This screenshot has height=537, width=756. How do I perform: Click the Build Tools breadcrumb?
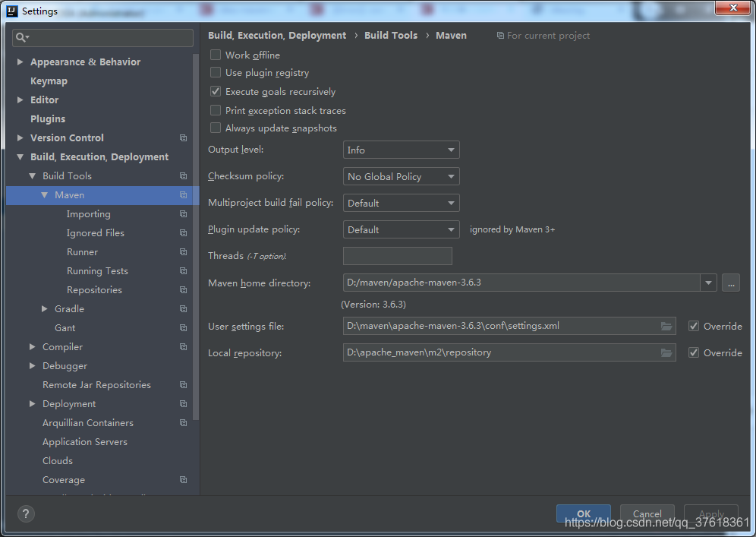390,35
